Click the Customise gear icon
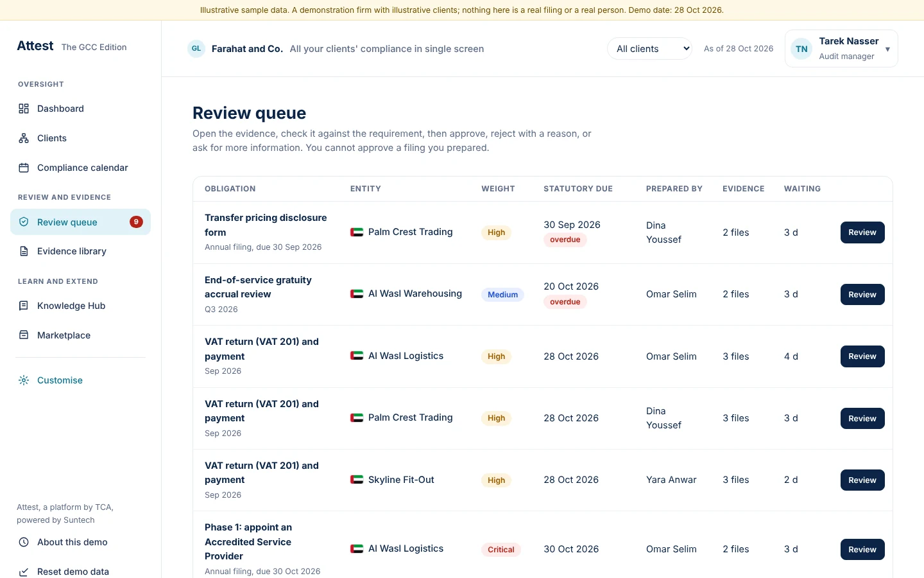Screen dimensions: 924x578 (24, 380)
